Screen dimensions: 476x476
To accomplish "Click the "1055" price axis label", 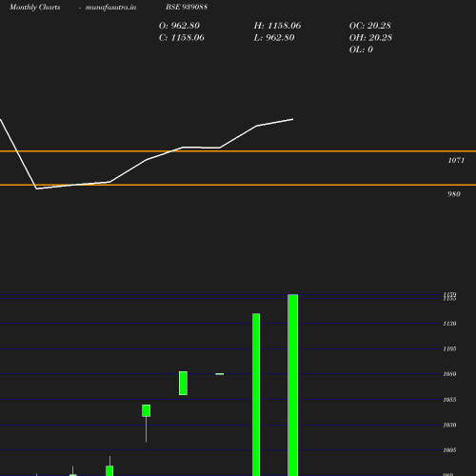I will pyautogui.click(x=449, y=400).
